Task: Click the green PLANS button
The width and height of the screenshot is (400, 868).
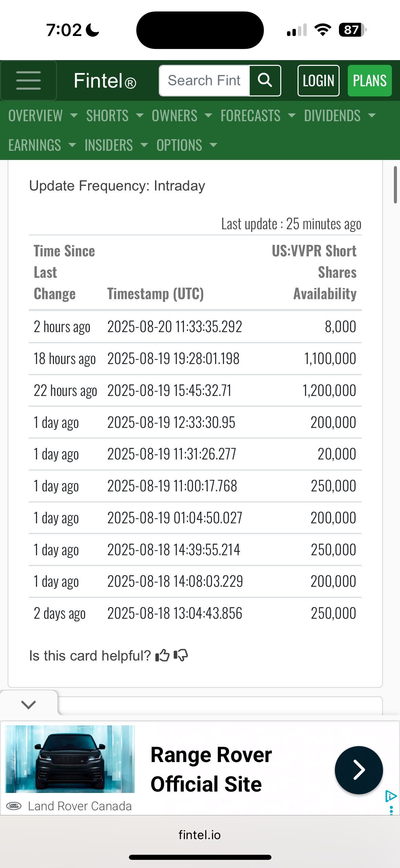Action: (369, 80)
